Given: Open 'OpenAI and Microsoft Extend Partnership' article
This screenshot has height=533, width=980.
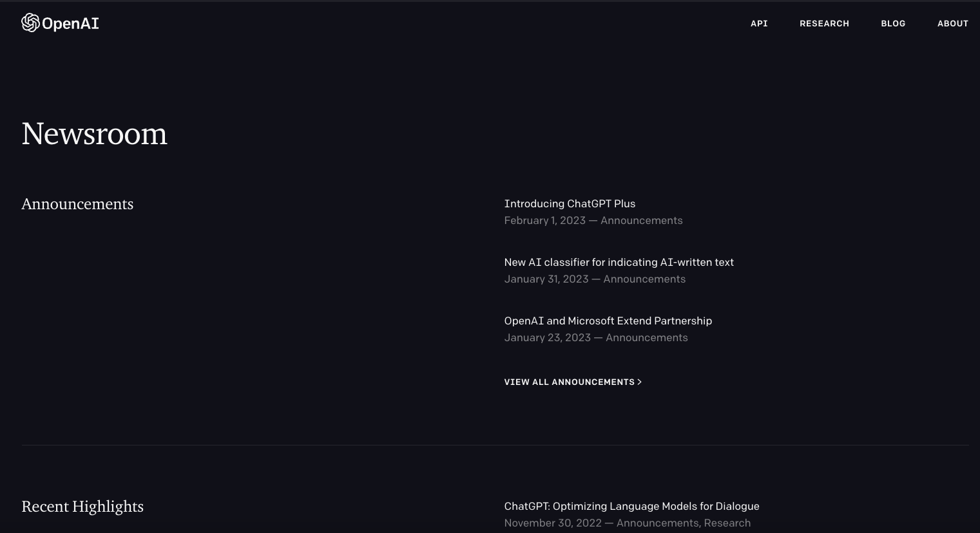Looking at the screenshot, I should click(x=608, y=321).
